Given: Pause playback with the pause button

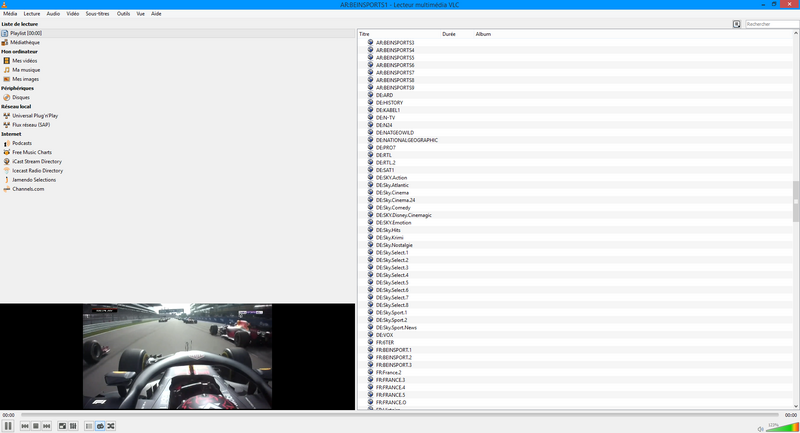Looking at the screenshot, I should (8, 426).
